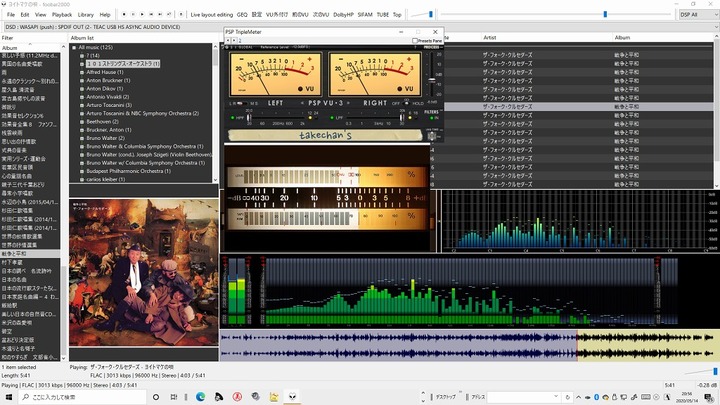Open the Help menu

coord(105,15)
